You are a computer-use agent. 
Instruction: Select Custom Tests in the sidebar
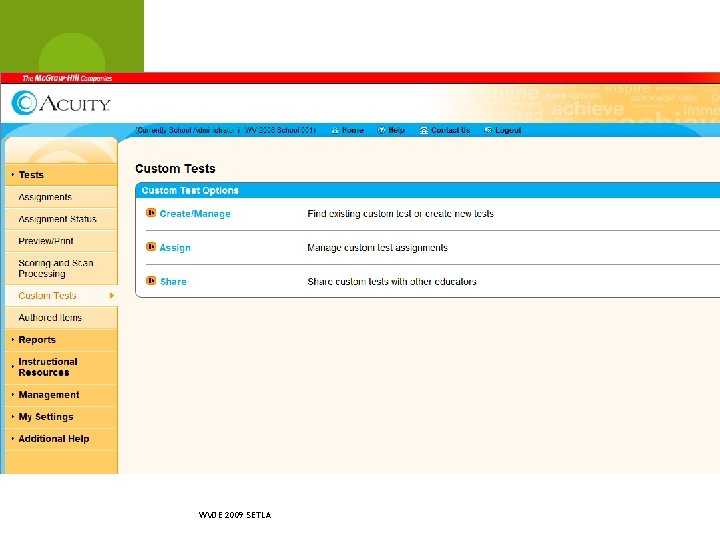(62, 296)
